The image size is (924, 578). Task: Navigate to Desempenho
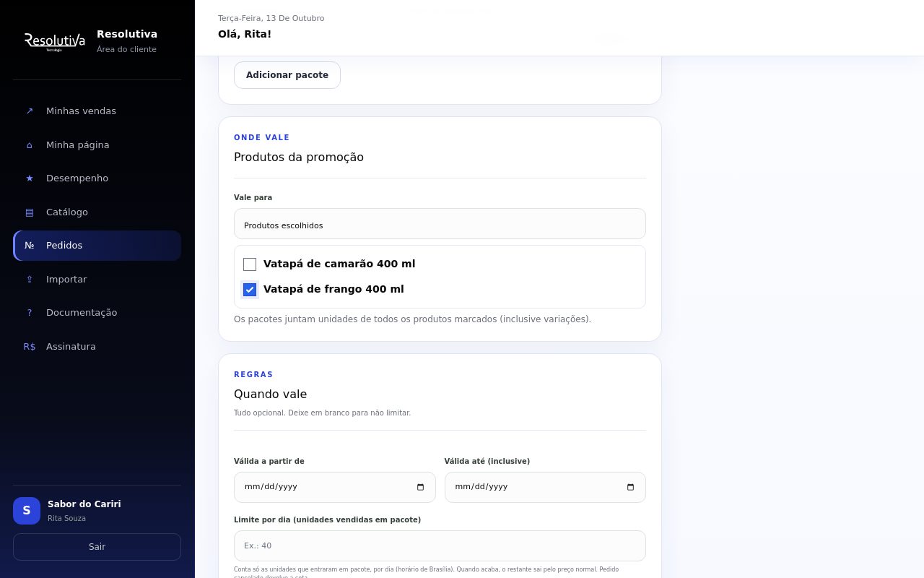click(97, 178)
